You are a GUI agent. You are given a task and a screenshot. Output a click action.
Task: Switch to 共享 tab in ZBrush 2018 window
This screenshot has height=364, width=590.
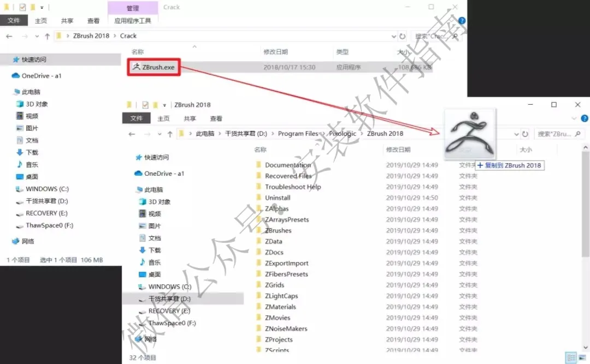(190, 118)
